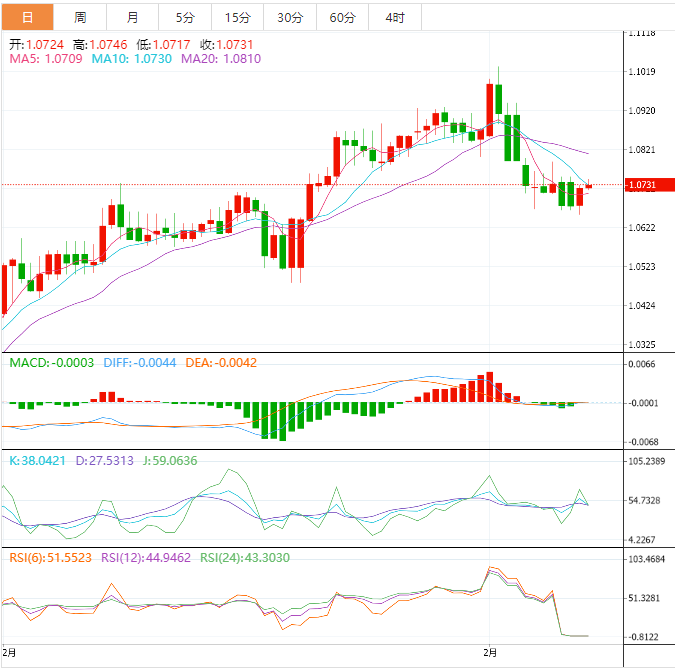
Task: Select the 日 daily timeframe tab
Action: [x=27, y=17]
